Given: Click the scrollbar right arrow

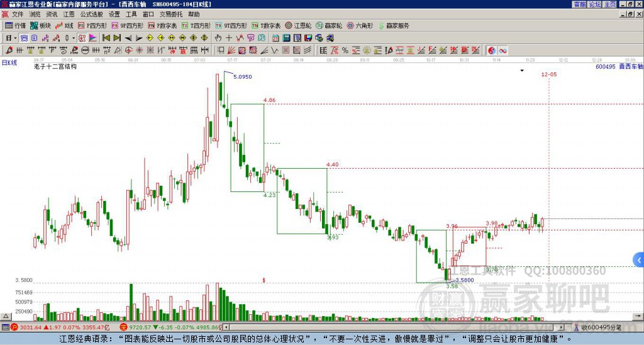Looking at the screenshot, I should point(561,327).
